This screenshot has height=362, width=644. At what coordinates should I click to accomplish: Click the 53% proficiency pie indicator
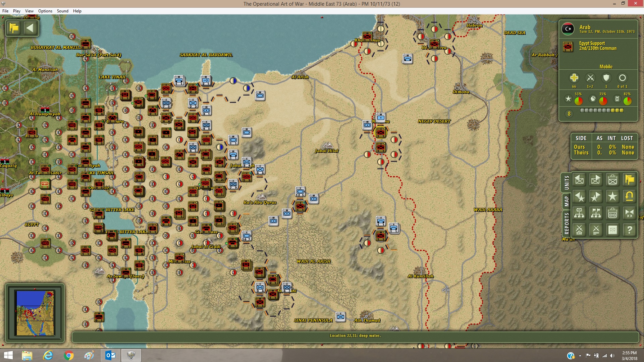578,101
